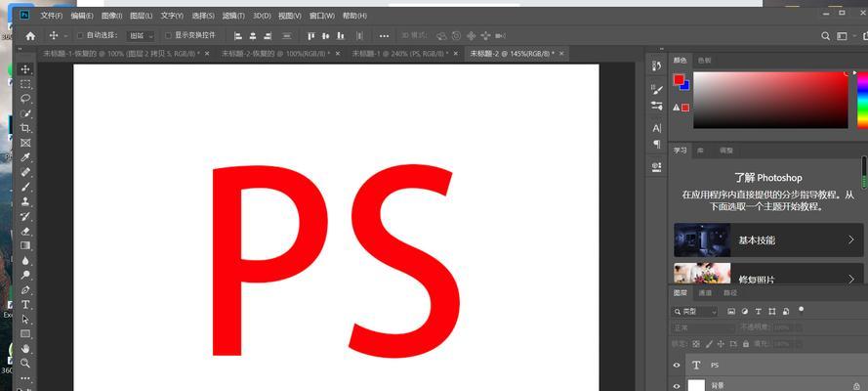This screenshot has width=868, height=391.
Task: Select the Spot Healing Brush tool
Action: click(x=25, y=172)
